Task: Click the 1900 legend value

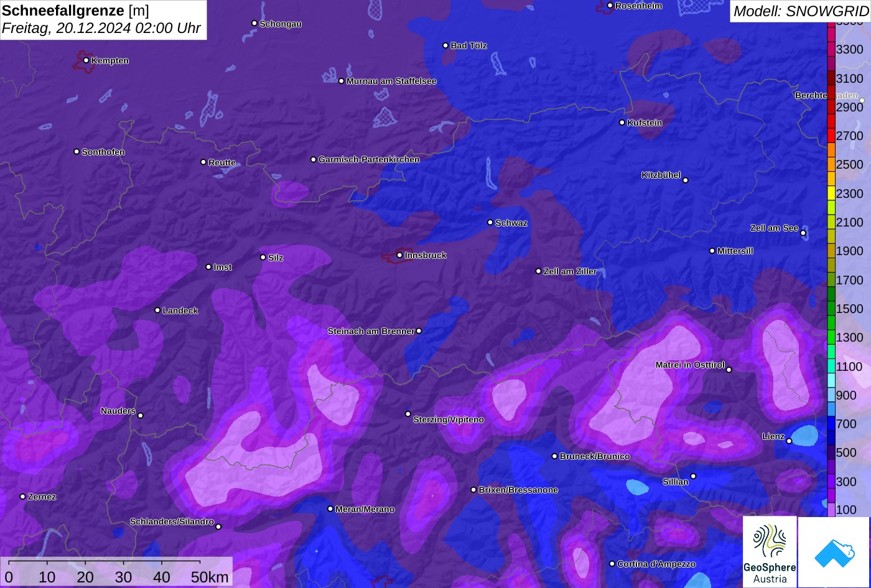Action: click(850, 251)
